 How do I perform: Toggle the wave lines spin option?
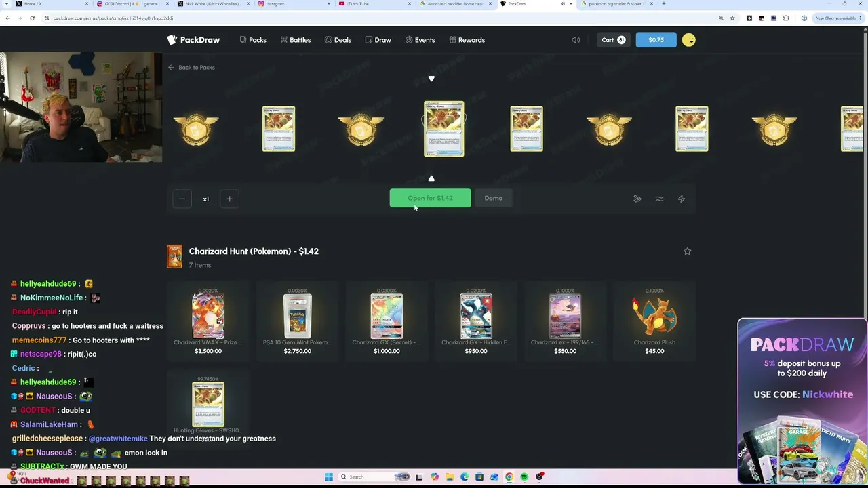coord(659,199)
